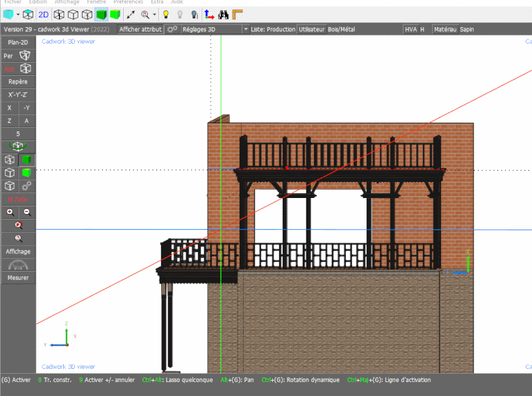
Task: Click the 2D view toolbar icon
Action: (43, 14)
